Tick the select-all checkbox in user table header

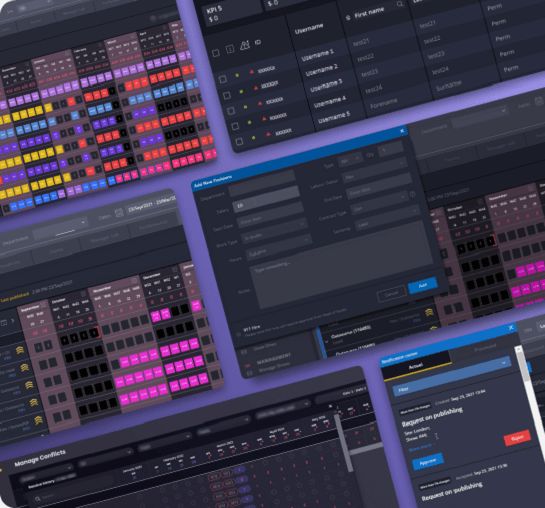pyautogui.click(x=216, y=53)
